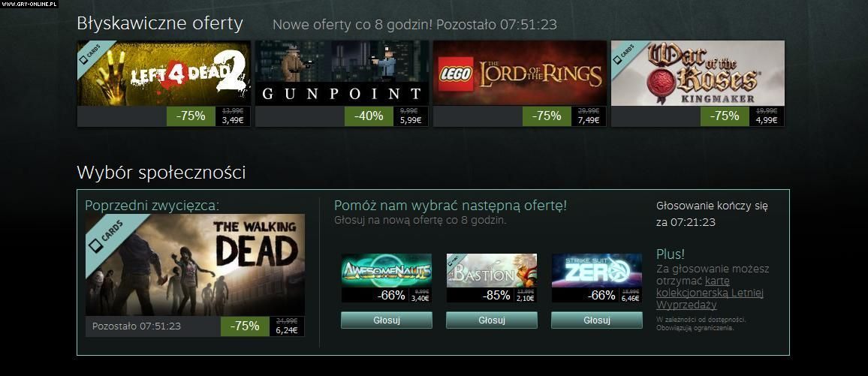Open The Walking Dead previous winner banner
The height and width of the screenshot is (376, 868).
[195, 265]
